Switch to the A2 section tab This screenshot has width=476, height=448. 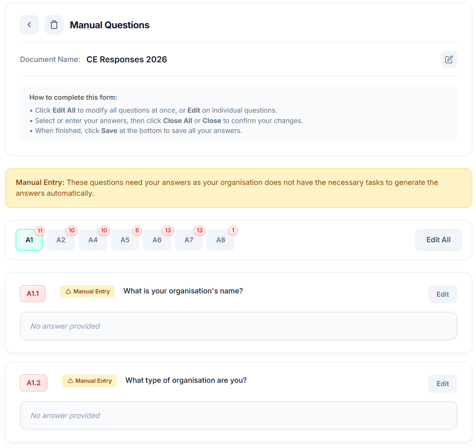pyautogui.click(x=61, y=240)
